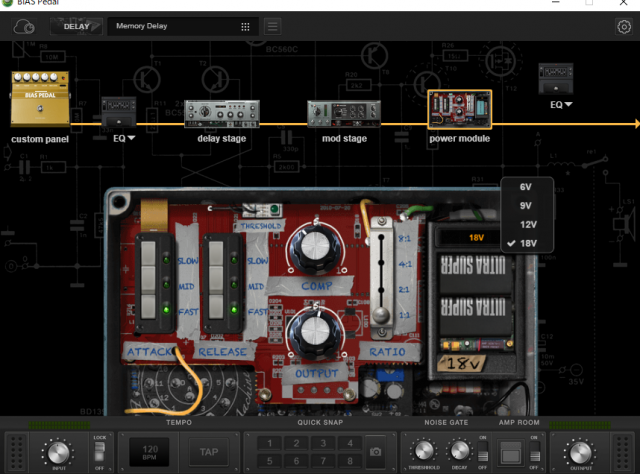Expand the second EQ dropdown arrow
This screenshot has height=474, width=640.
point(568,105)
